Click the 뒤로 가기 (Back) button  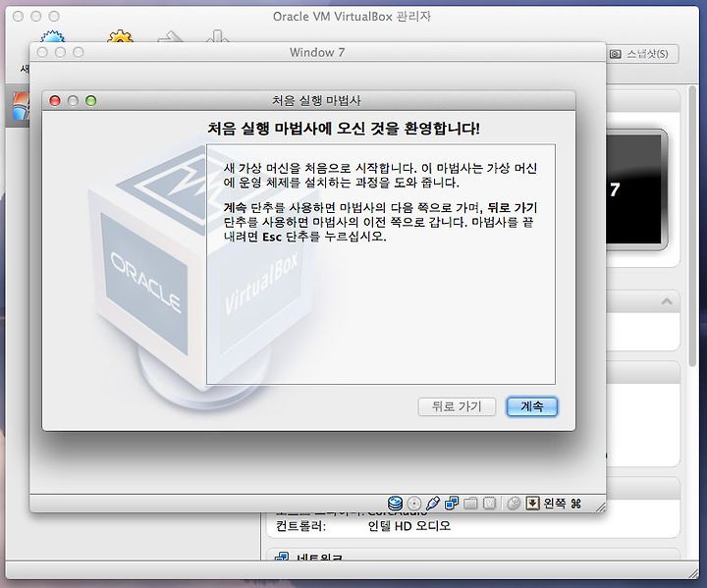pyautogui.click(x=457, y=406)
